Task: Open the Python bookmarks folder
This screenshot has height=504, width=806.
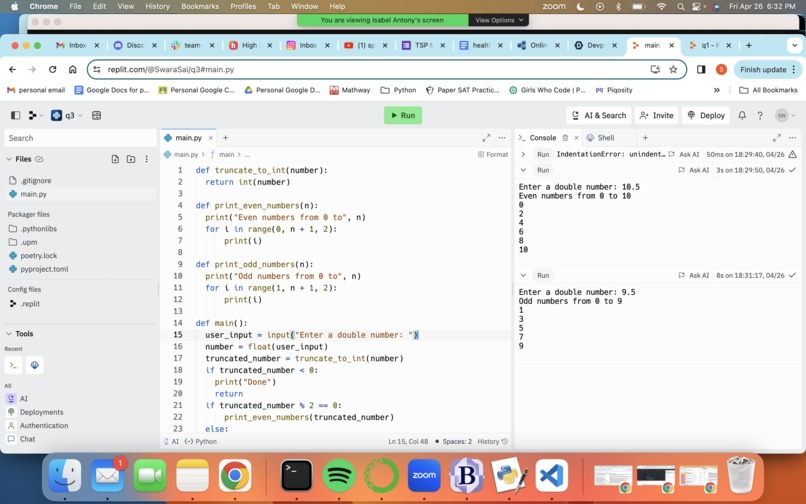Action: (x=398, y=90)
